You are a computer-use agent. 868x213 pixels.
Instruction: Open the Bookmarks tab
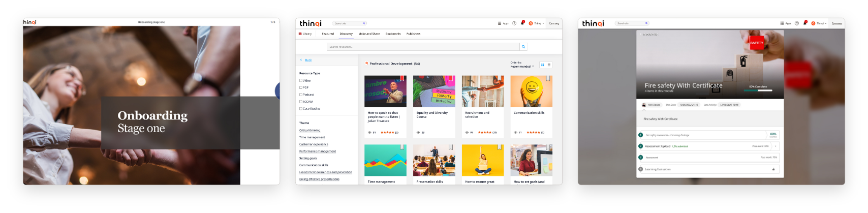(393, 34)
